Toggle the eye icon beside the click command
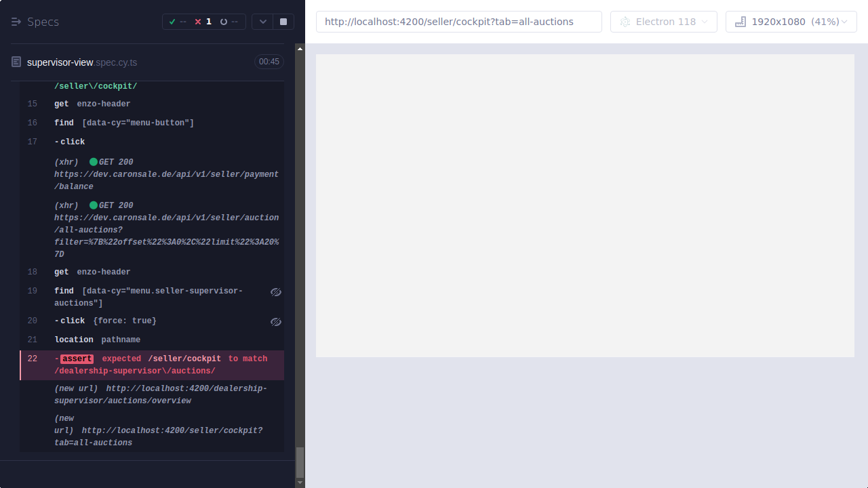Image resolution: width=868 pixels, height=488 pixels. (x=276, y=321)
